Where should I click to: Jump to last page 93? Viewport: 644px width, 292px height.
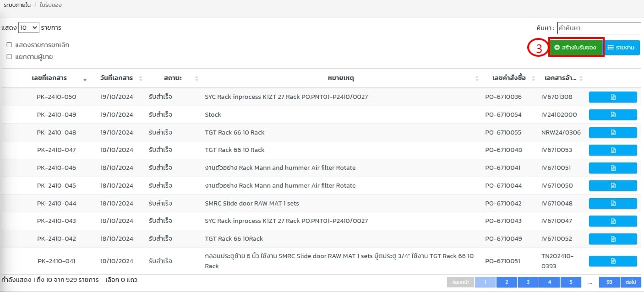pos(609,282)
